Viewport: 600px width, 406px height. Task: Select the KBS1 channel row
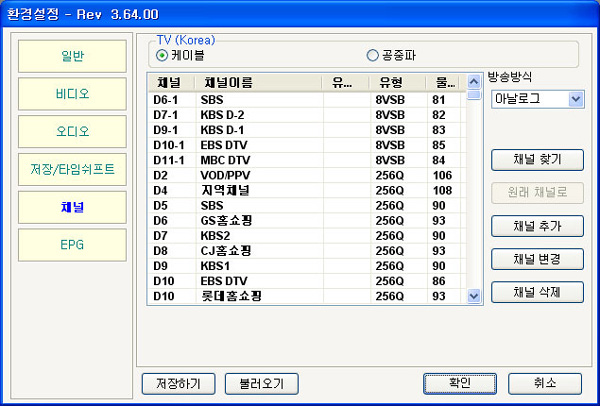307,266
